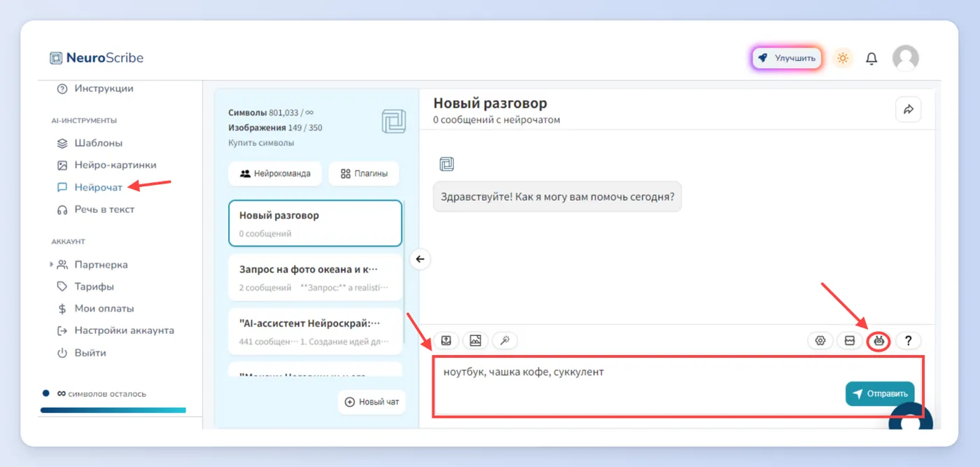Viewport: 980px width, 467px height.
Task: Click the robot bot icon above input
Action: pyautogui.click(x=879, y=341)
